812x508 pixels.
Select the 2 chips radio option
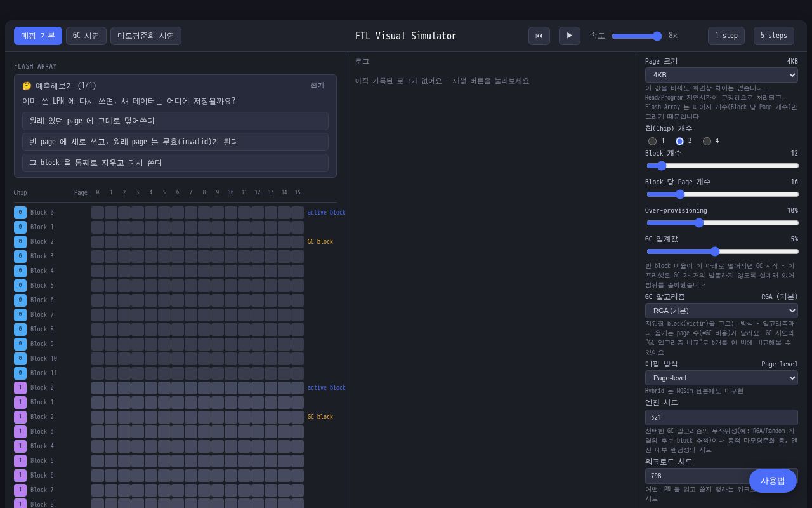679,141
